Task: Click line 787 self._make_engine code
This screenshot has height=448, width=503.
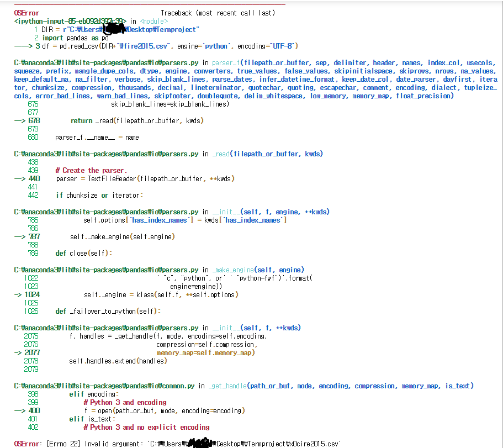Action: point(123,236)
